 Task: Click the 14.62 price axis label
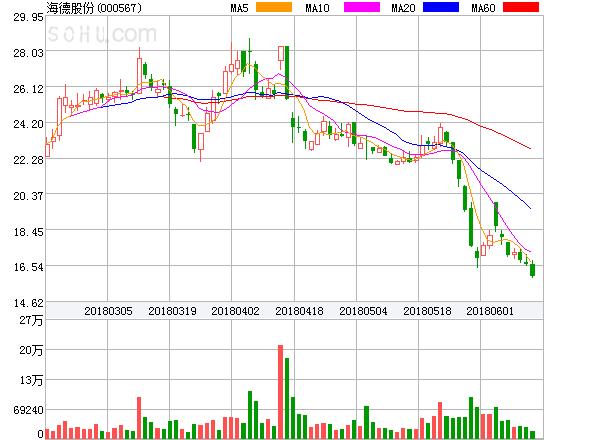tap(28, 303)
